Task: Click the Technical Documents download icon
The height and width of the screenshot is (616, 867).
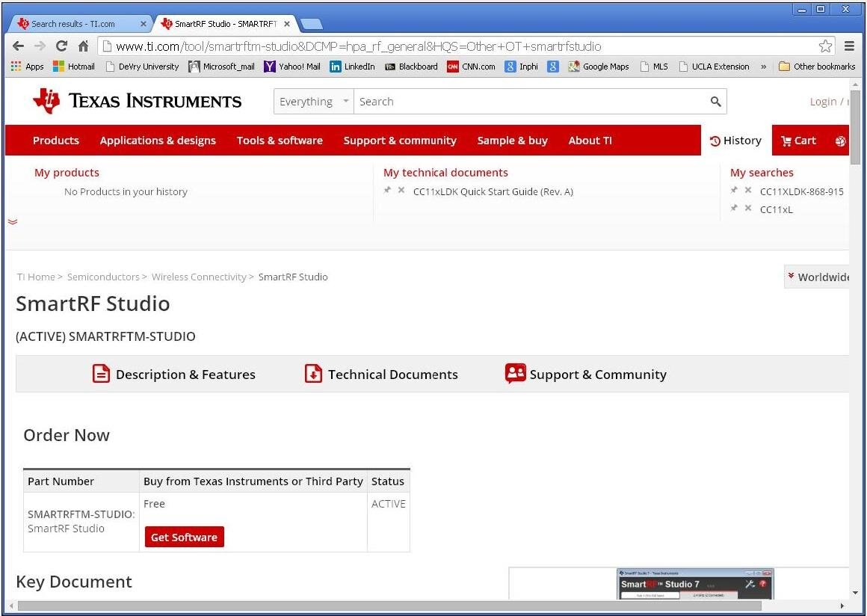Action: [x=313, y=374]
